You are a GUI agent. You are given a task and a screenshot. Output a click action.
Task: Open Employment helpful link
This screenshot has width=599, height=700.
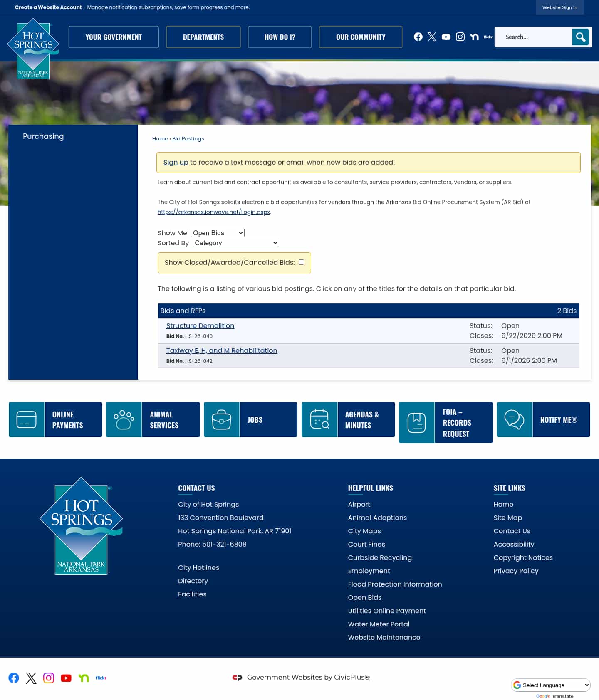pyautogui.click(x=369, y=571)
